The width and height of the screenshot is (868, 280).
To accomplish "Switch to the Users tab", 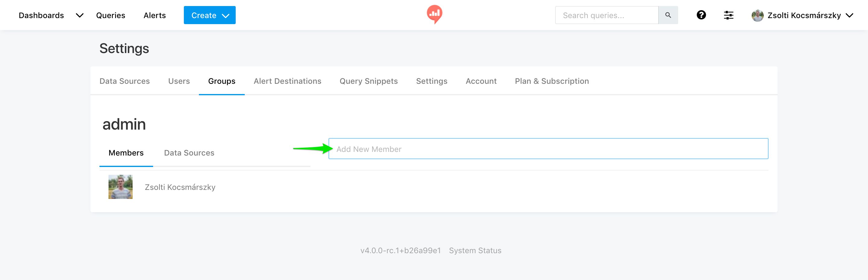I will 179,81.
